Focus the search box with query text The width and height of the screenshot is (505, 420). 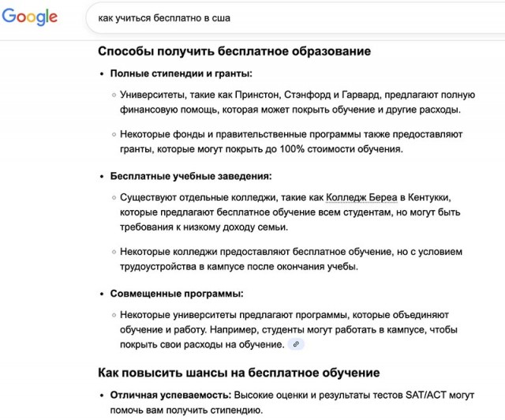(x=295, y=17)
